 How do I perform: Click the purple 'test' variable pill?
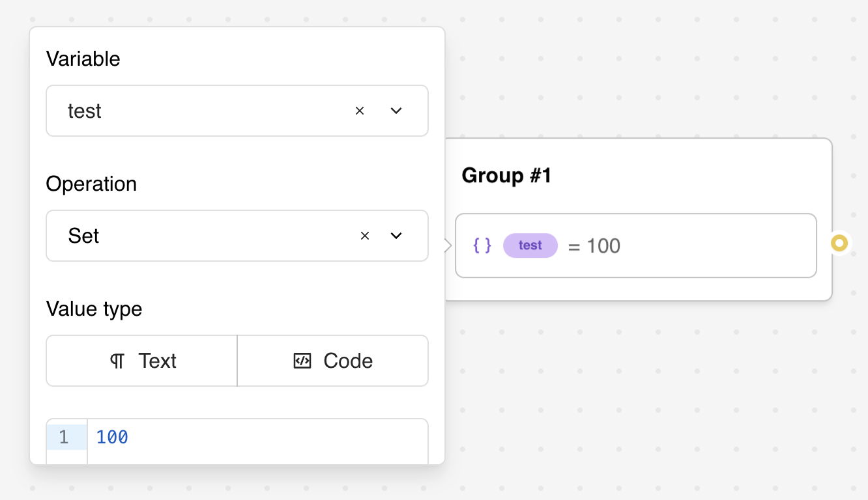click(x=530, y=245)
